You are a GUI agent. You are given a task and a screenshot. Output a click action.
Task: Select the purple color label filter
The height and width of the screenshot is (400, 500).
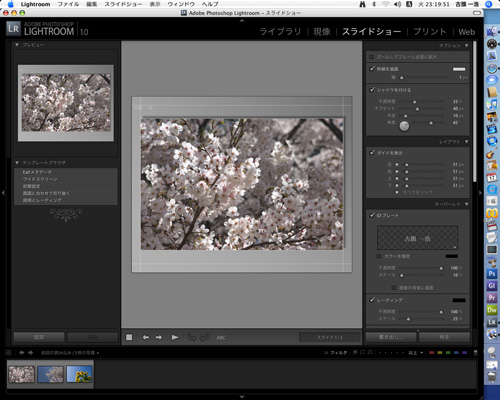coord(465,353)
